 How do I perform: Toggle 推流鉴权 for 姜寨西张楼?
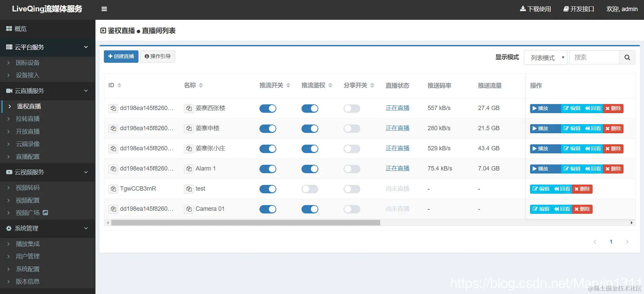(x=310, y=108)
